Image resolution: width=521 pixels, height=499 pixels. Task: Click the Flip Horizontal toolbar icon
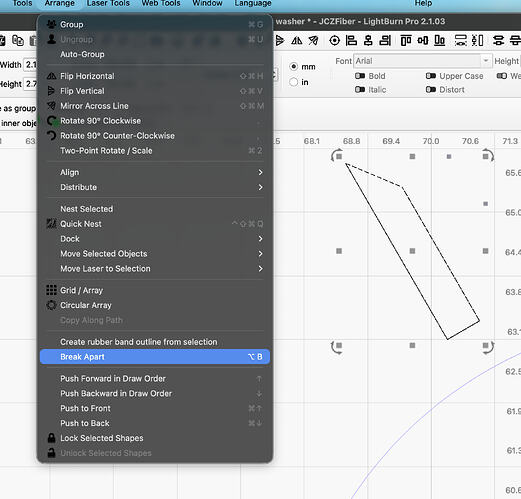point(296,41)
